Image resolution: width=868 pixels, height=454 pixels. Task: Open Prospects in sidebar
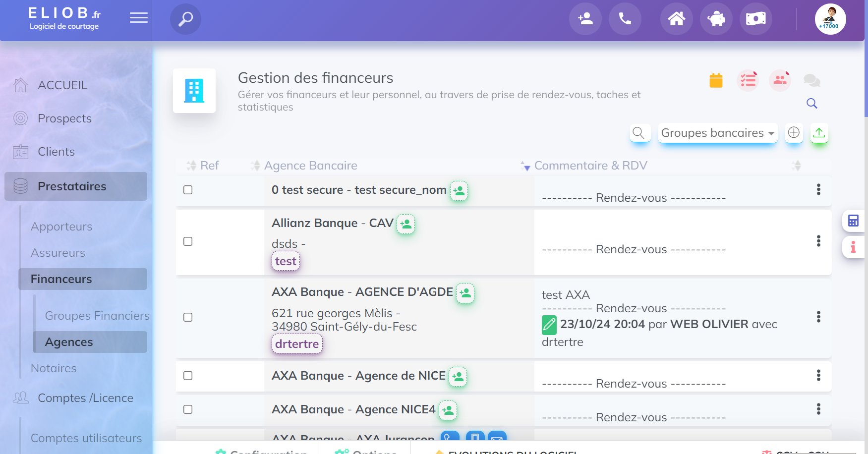click(64, 118)
